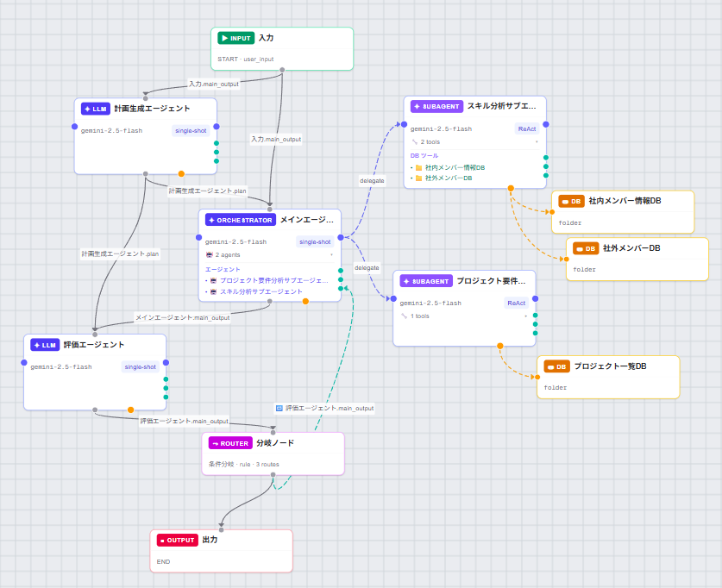This screenshot has width=722, height=588.
Task: Click the ROUTER badge on 分岐ノード
Action: point(230,443)
